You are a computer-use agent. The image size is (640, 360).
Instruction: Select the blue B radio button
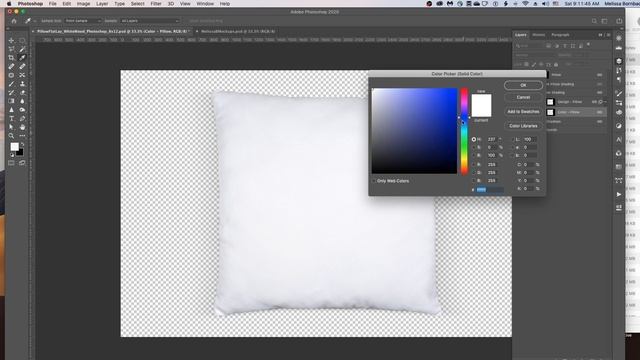pyautogui.click(x=474, y=180)
